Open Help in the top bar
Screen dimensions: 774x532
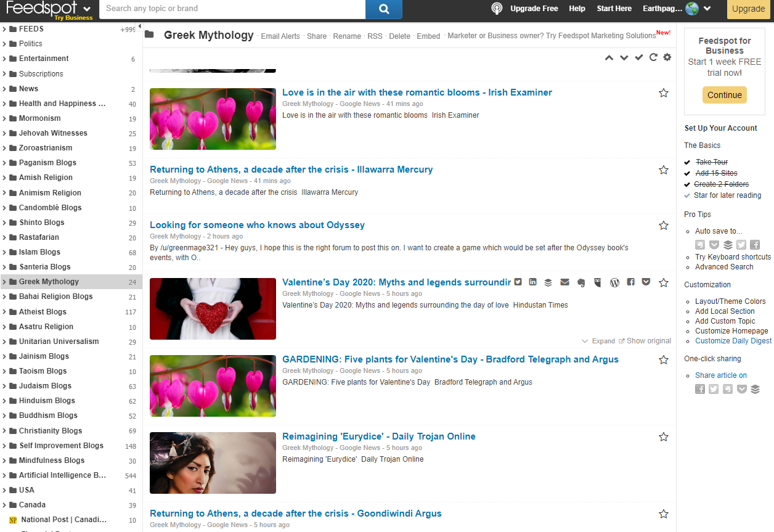pos(577,9)
